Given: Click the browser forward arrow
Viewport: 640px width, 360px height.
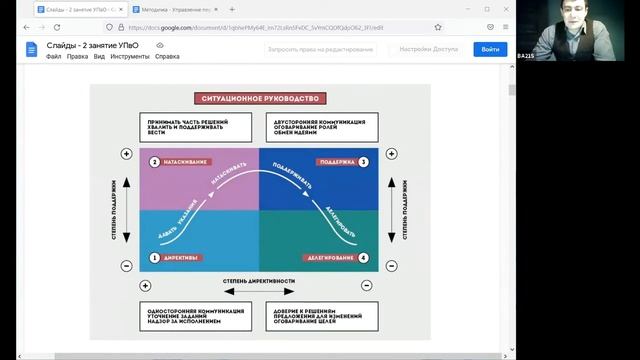Looking at the screenshot, I should (x=42, y=27).
